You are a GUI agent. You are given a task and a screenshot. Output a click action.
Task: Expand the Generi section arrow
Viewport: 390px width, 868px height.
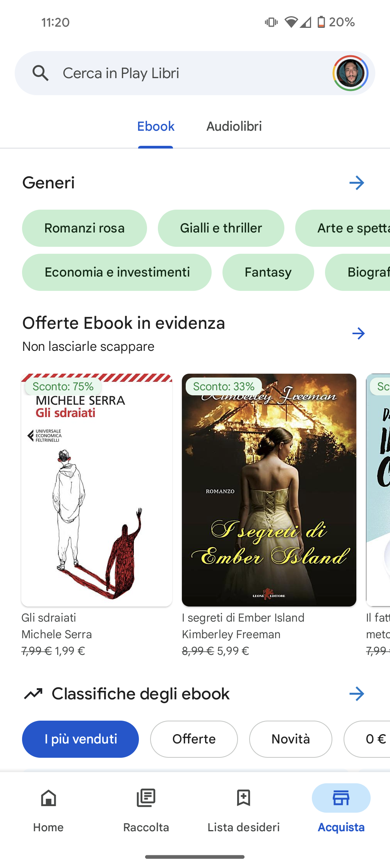[x=357, y=183]
